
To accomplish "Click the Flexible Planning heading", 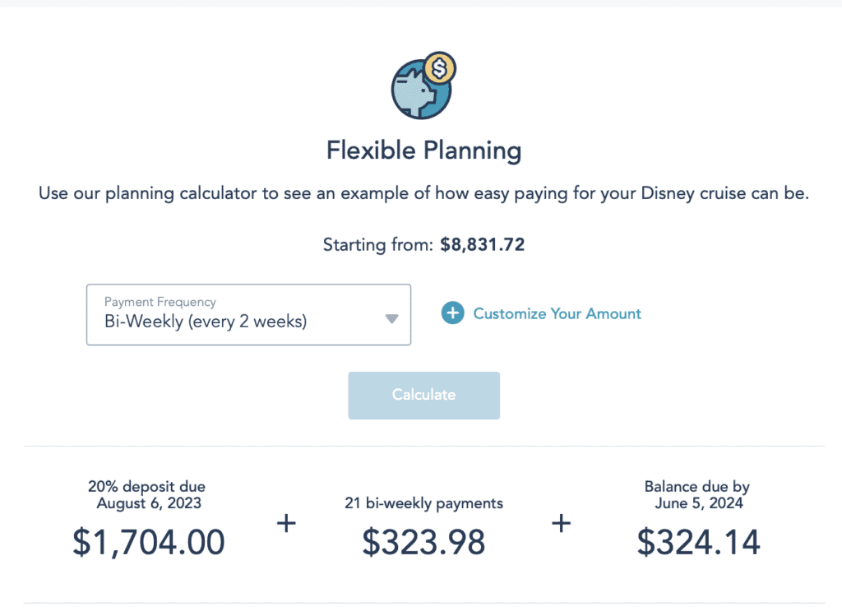I will [x=423, y=151].
